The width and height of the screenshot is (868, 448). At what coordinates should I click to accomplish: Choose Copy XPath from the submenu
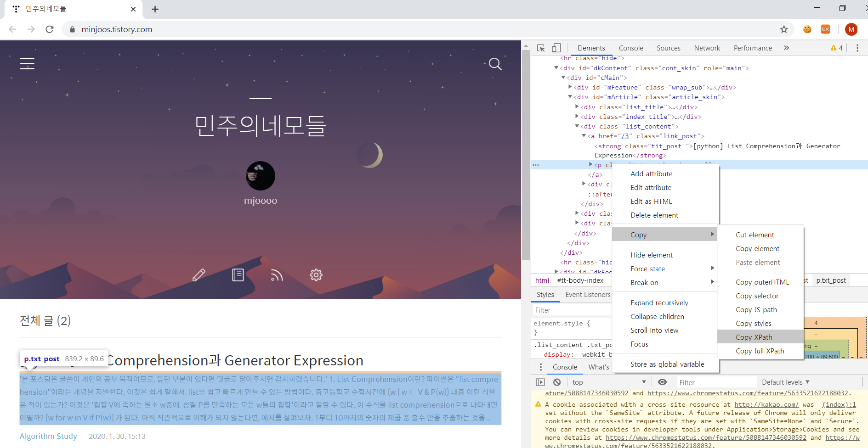point(760,337)
